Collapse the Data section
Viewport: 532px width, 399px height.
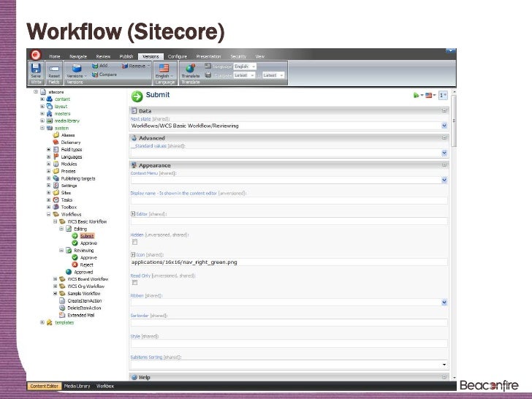point(444,110)
